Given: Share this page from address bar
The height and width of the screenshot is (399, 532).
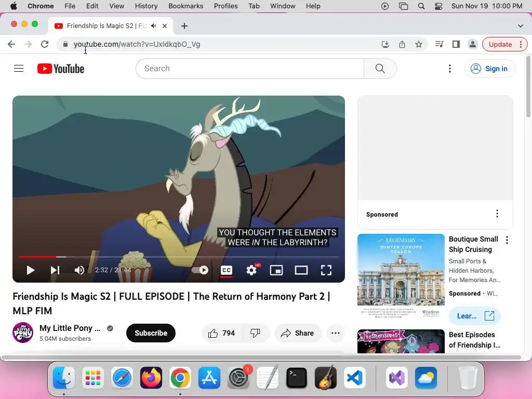Looking at the screenshot, I should click(402, 44).
